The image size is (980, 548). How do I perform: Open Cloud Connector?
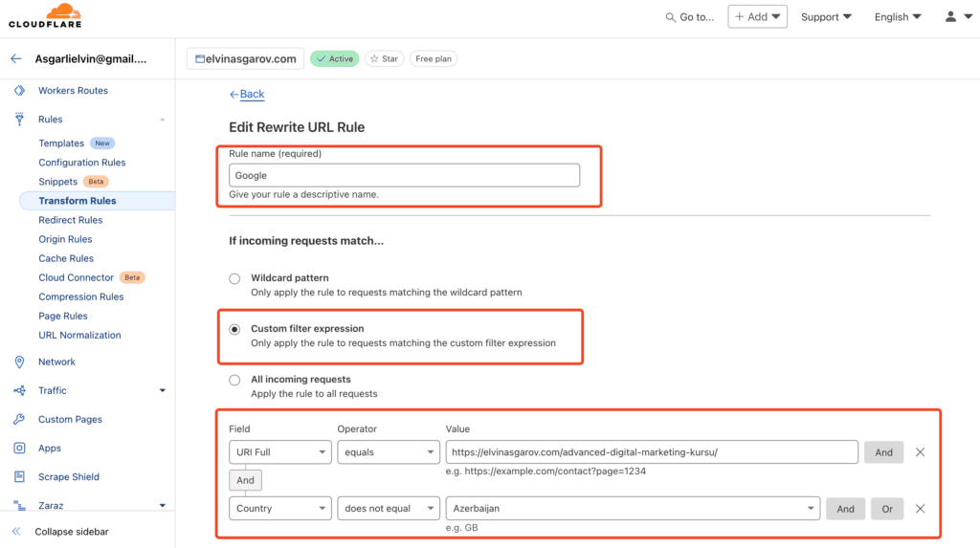(76, 277)
